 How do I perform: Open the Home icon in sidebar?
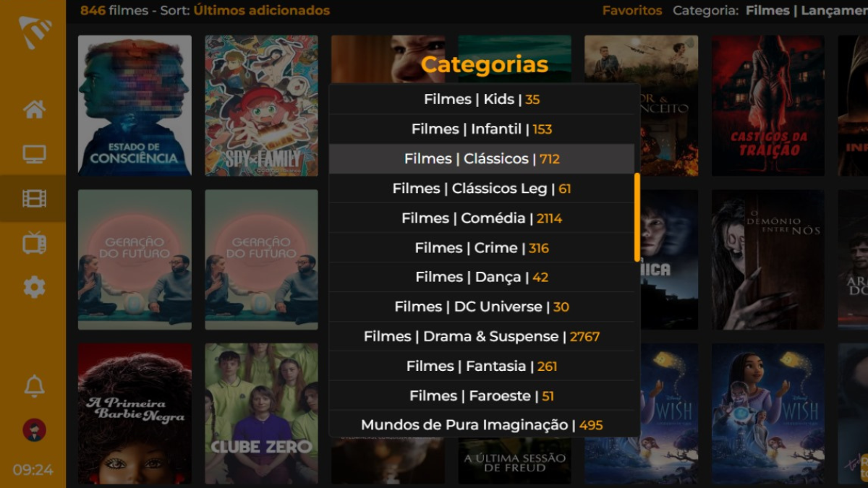click(x=34, y=109)
